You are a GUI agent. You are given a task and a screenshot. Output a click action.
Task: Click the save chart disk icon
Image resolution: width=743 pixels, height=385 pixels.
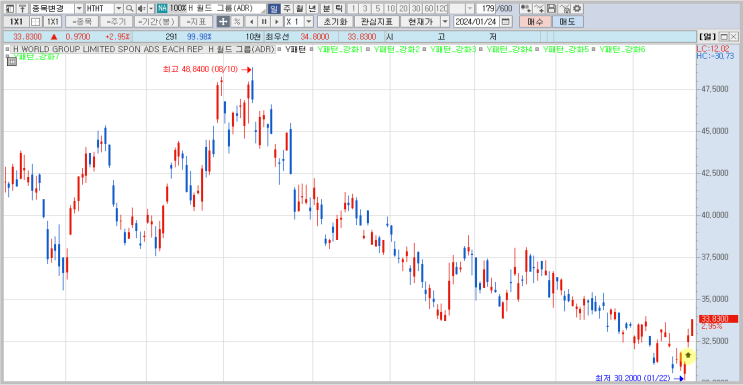point(551,9)
